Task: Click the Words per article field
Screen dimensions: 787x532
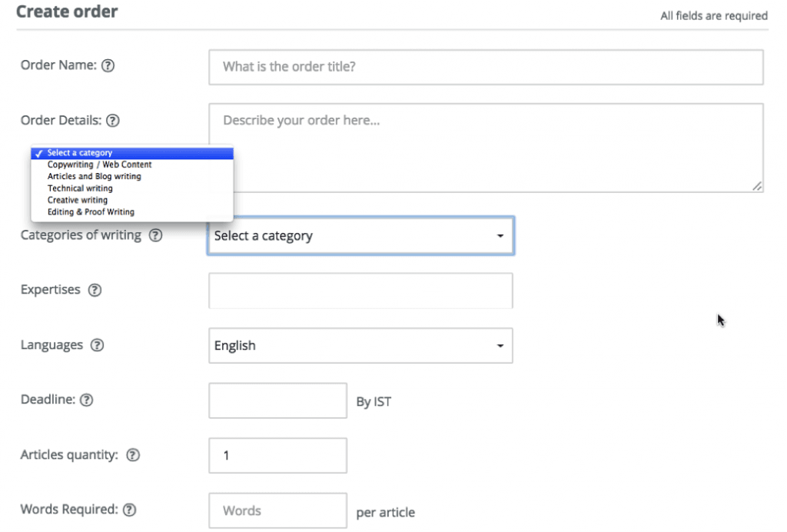Action: (278, 510)
